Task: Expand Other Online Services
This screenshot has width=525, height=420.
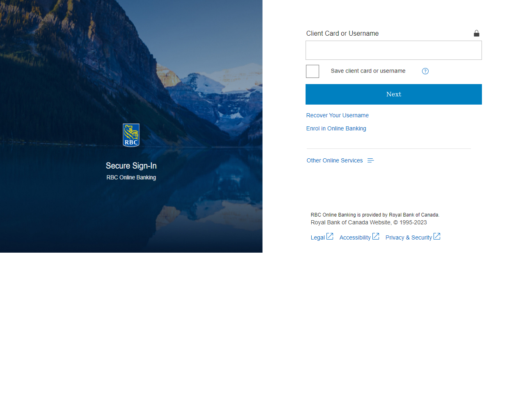Action: click(x=335, y=160)
